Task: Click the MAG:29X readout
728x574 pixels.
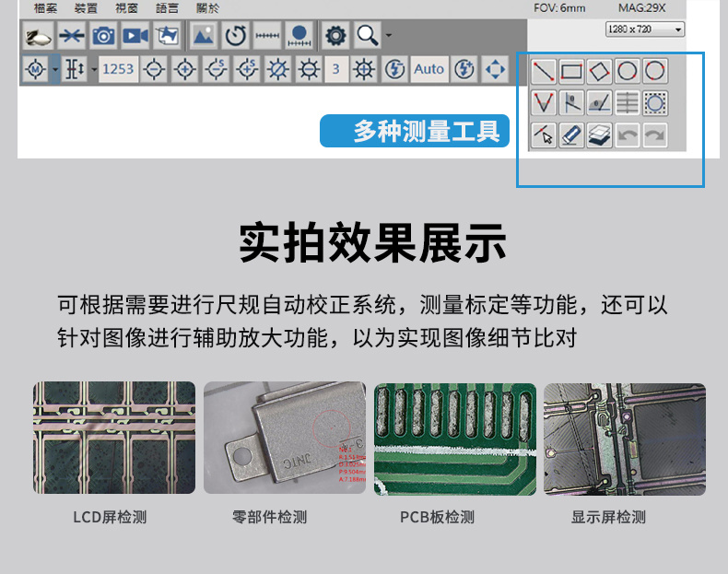Action: pos(642,8)
